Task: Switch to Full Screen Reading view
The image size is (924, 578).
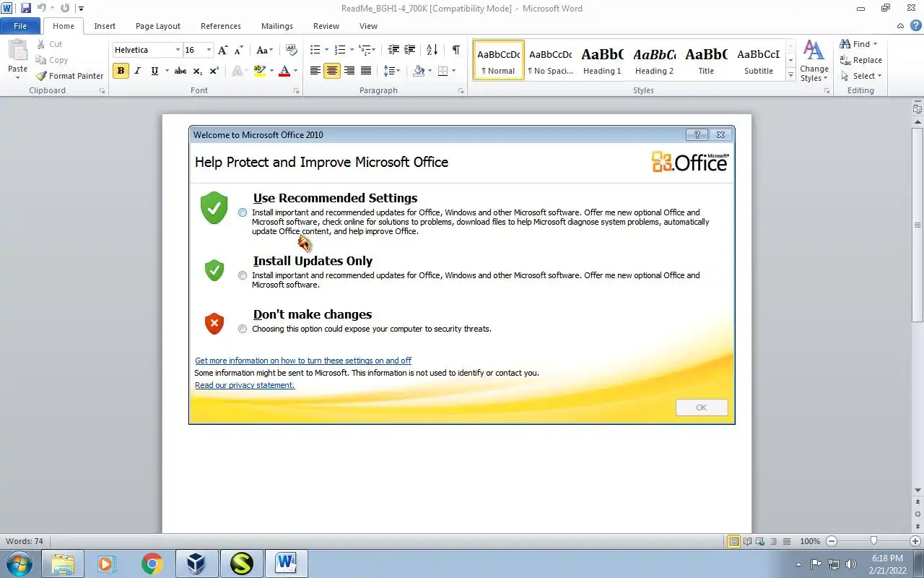Action: point(747,541)
